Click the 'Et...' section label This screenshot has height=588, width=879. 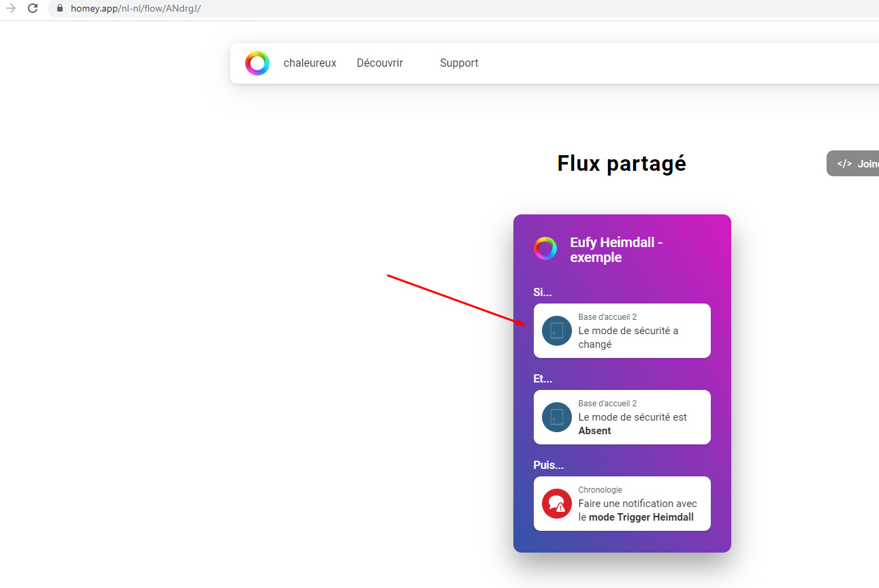(543, 379)
